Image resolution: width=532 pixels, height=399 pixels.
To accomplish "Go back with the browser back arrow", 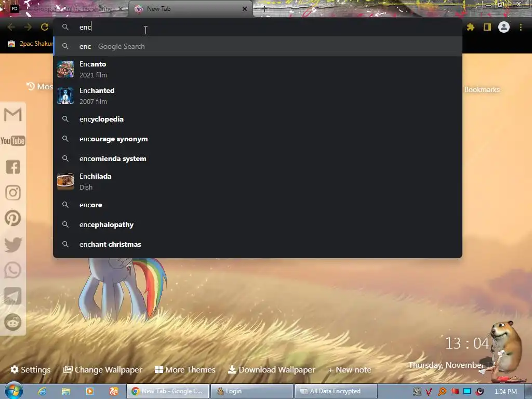I will coord(11,27).
